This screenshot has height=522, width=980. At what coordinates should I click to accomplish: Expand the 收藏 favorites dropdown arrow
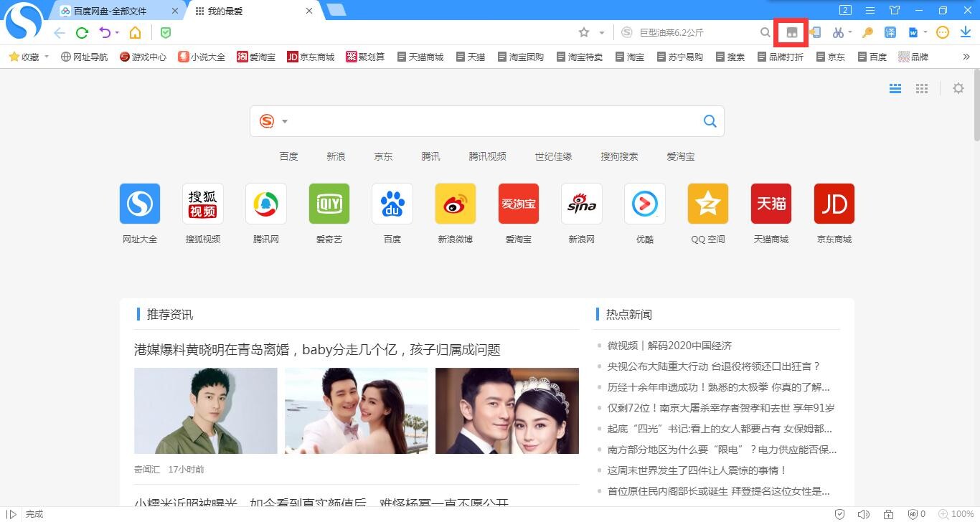tap(47, 57)
